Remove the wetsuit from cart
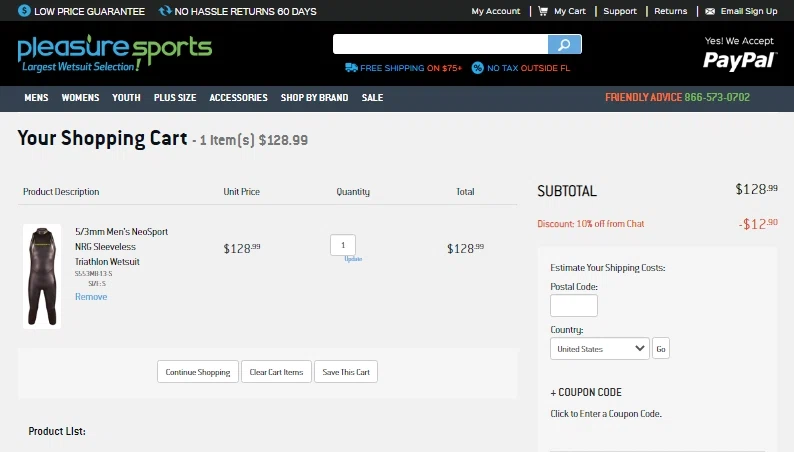Image resolution: width=794 pixels, height=452 pixels. click(x=91, y=297)
